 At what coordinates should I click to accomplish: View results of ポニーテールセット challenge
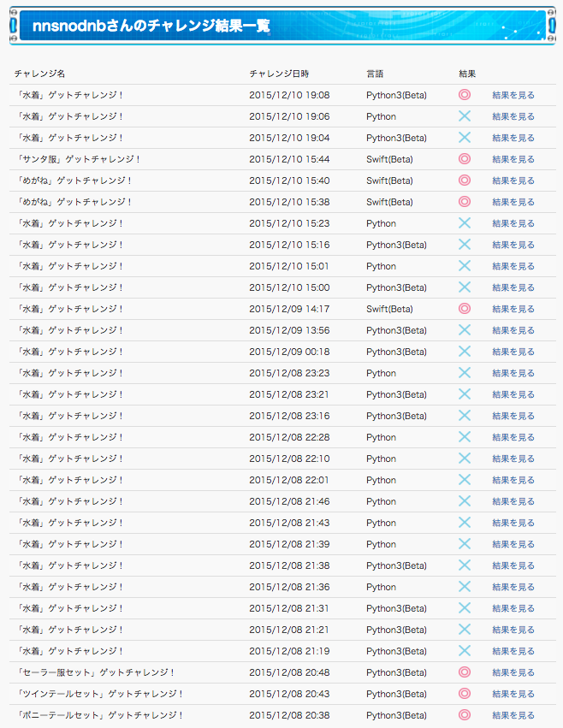click(513, 715)
